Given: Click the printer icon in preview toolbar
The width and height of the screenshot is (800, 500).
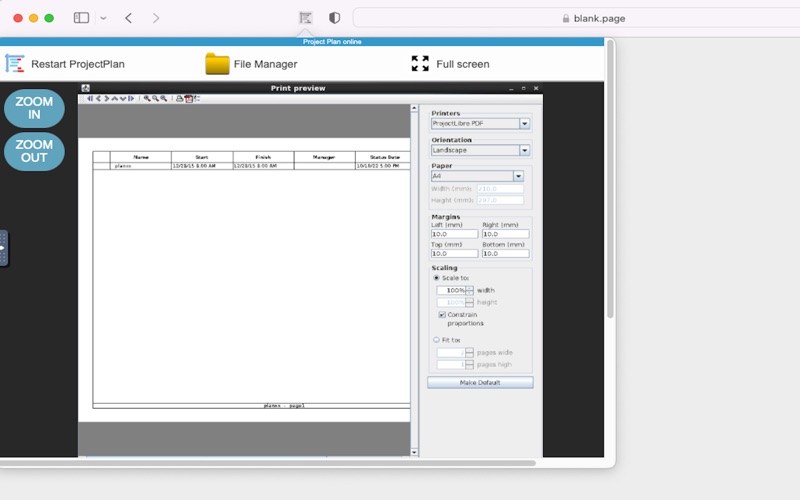Looking at the screenshot, I should (179, 98).
